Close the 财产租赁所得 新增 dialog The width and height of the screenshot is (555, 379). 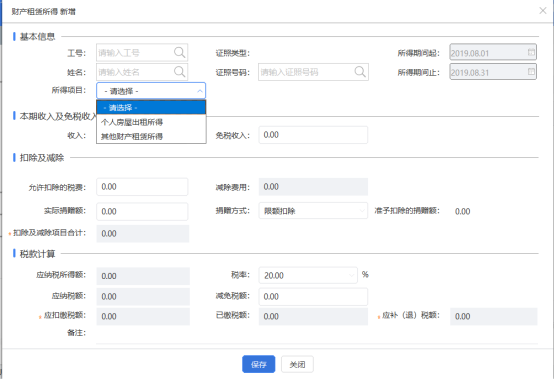coord(543,11)
